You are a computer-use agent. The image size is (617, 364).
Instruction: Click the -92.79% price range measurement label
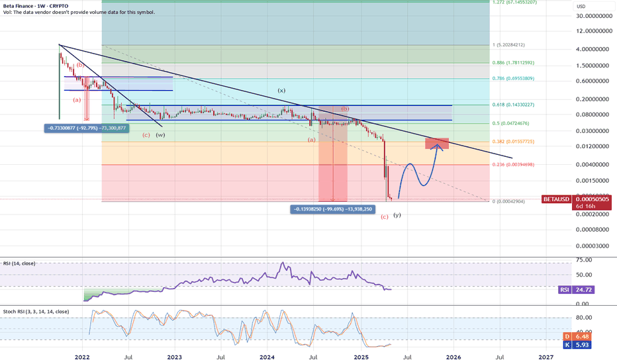click(x=87, y=128)
